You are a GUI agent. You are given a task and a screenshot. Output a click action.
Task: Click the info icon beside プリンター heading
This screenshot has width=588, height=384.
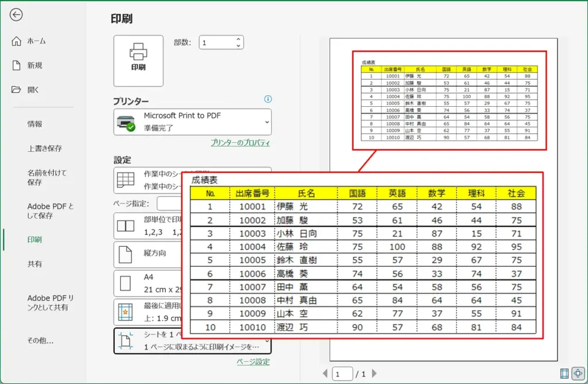click(268, 99)
